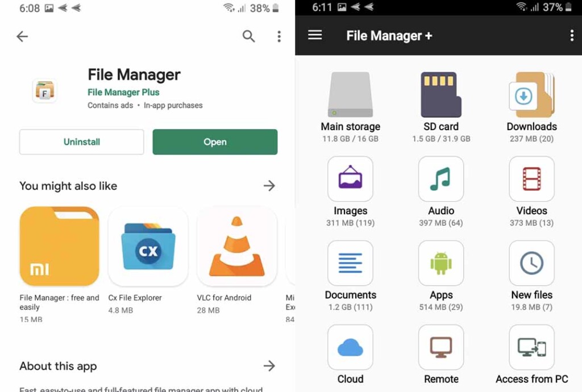Open the Apps category icon
The image size is (582, 392).
pyautogui.click(x=440, y=263)
